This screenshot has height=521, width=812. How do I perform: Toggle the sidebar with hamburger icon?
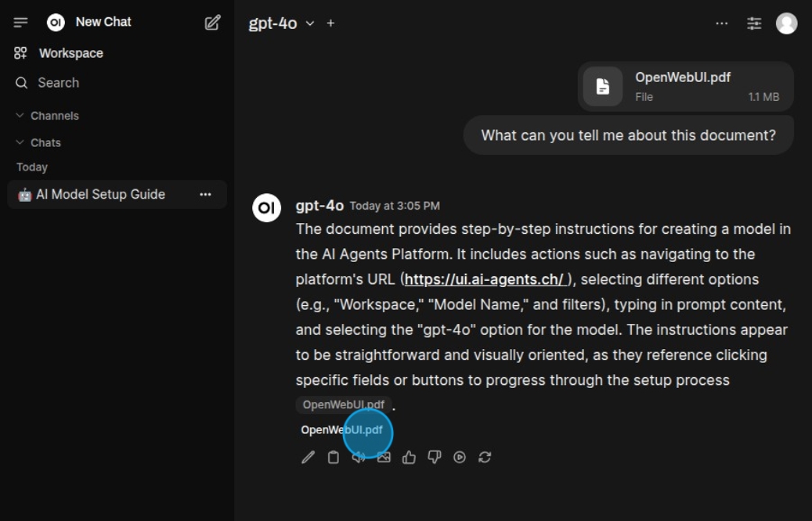21,23
